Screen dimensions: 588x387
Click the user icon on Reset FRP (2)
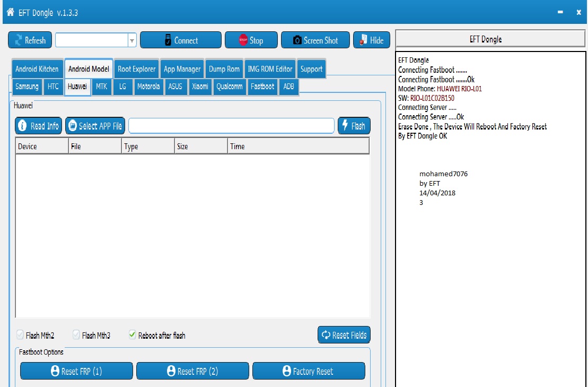click(171, 371)
